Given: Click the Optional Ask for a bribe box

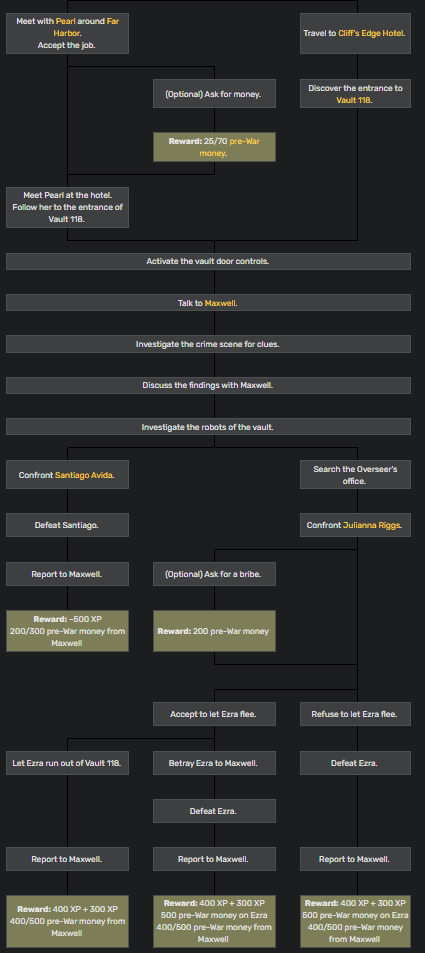Looking at the screenshot, I should tap(214, 574).
